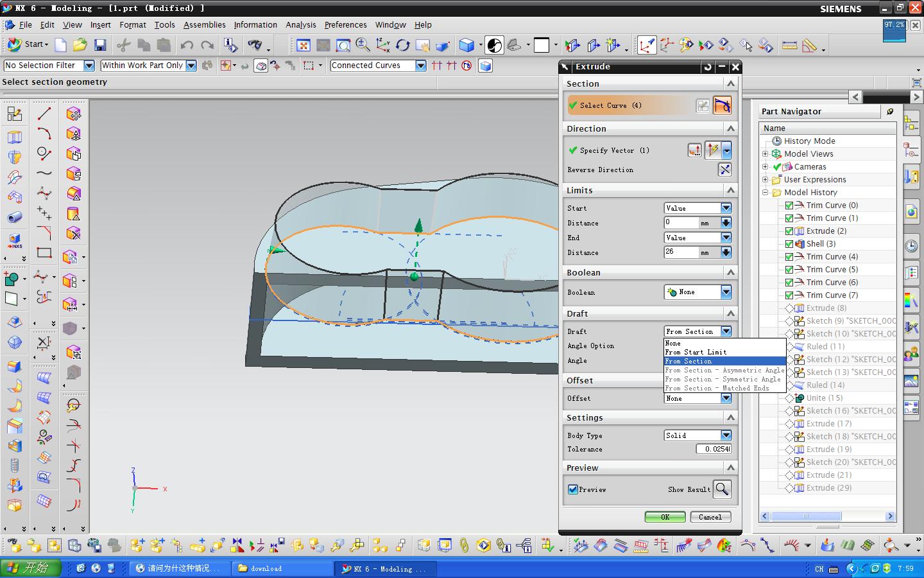924x578 pixels.
Task: Click the Cancel button
Action: [x=710, y=517]
